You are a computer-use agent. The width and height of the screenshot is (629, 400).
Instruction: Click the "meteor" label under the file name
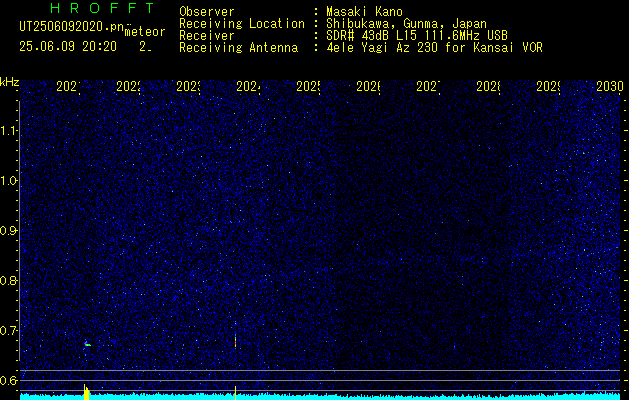145,32
